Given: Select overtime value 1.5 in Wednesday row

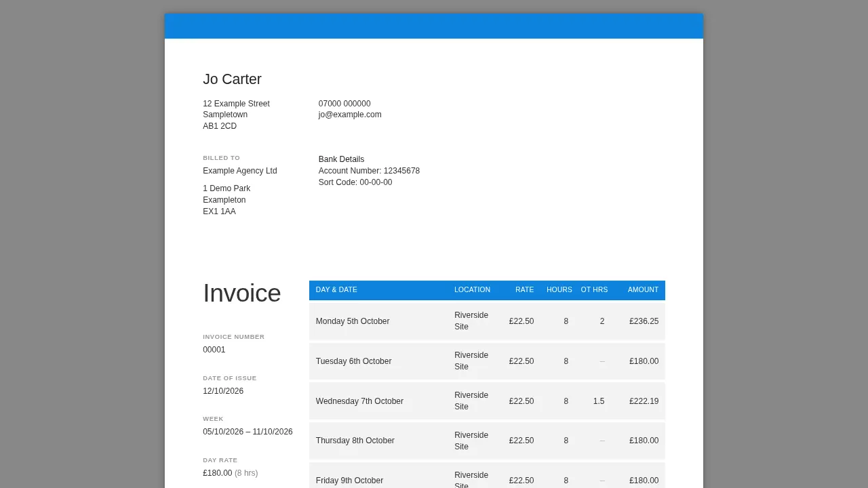Looking at the screenshot, I should [599, 401].
